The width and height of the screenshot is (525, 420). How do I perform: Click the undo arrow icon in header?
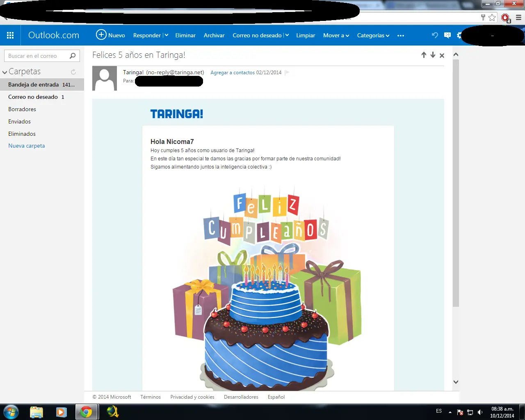pyautogui.click(x=435, y=35)
